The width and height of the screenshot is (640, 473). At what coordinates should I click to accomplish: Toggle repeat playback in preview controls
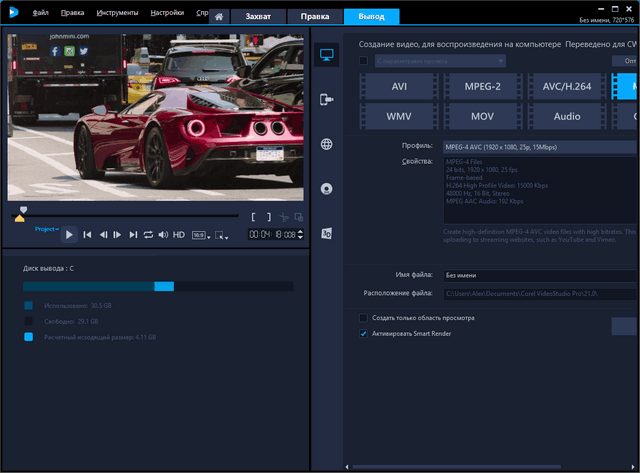148,235
